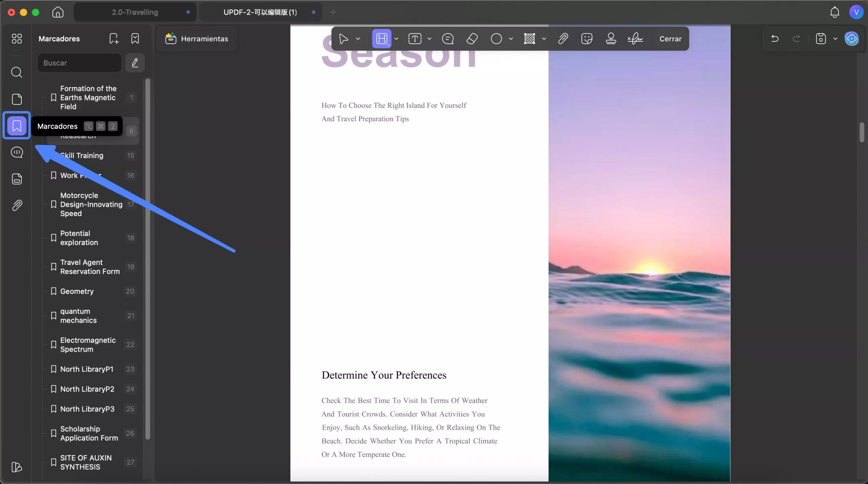
Task: Go to the home screen icon
Action: pos(58,12)
